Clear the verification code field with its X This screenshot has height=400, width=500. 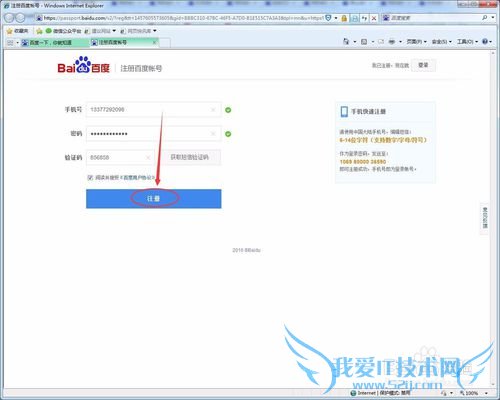tap(148, 157)
